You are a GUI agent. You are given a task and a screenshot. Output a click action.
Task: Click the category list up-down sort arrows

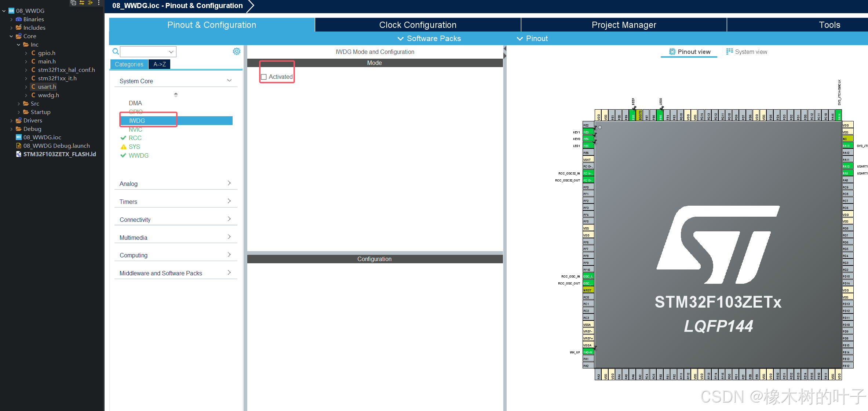[x=176, y=95]
